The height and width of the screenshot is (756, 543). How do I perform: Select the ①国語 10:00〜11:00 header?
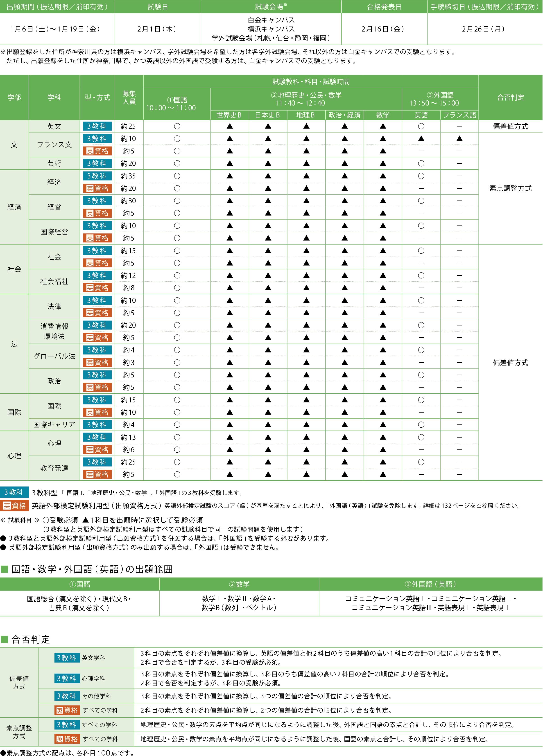pyautogui.click(x=177, y=104)
